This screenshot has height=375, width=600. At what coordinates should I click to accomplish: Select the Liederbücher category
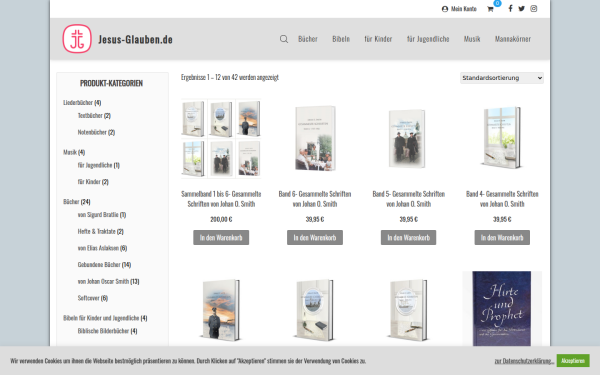[x=78, y=103]
